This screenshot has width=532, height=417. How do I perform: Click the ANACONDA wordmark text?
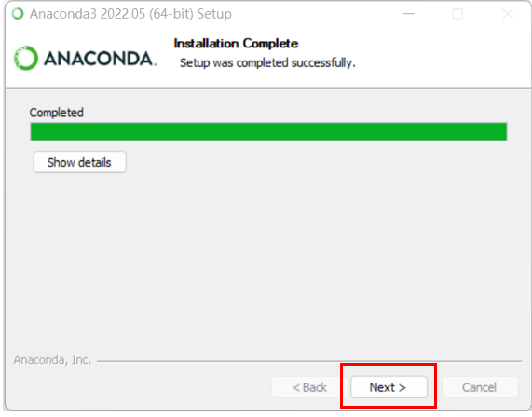tap(100, 59)
